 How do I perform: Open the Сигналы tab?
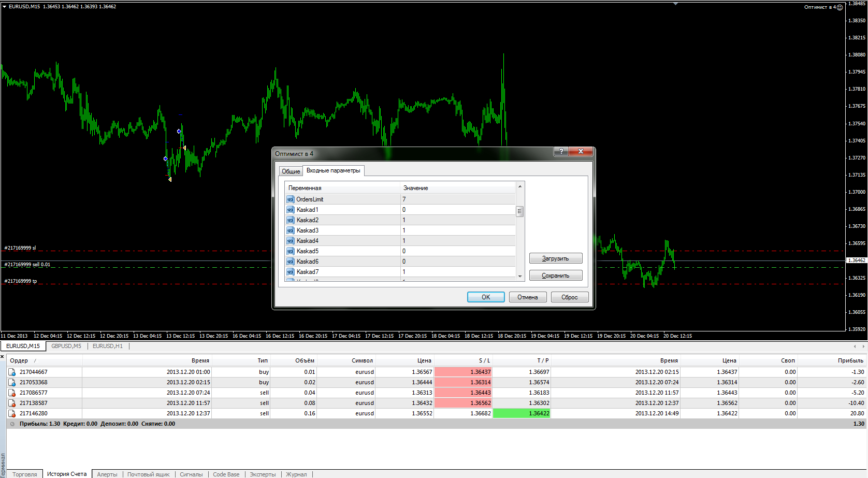pos(191,474)
